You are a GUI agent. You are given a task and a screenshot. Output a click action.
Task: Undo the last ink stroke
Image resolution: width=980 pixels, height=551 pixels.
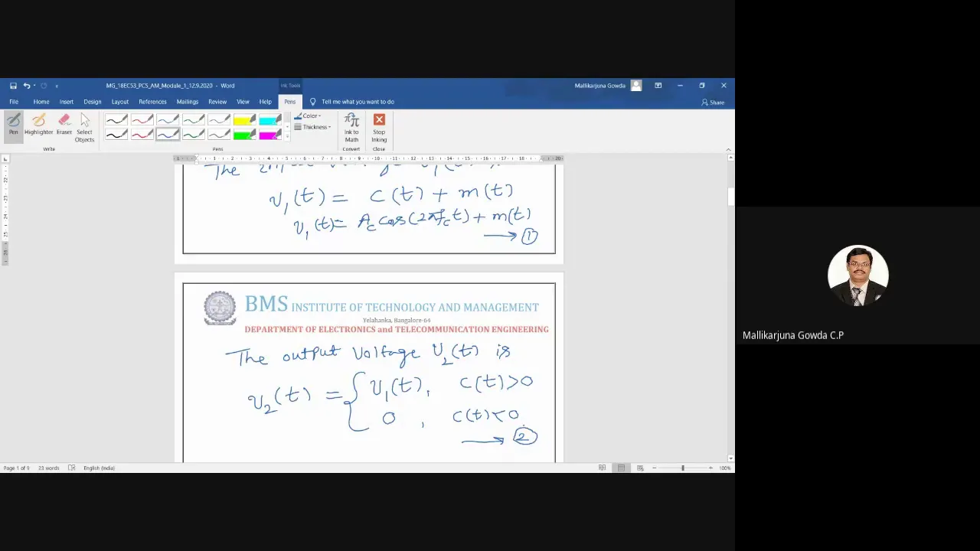click(x=26, y=86)
